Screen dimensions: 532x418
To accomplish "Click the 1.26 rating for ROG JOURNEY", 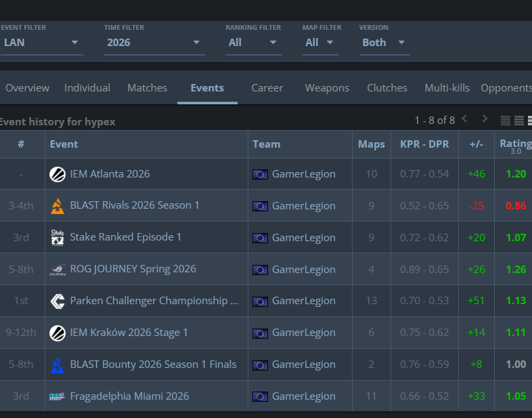I will point(516,269).
